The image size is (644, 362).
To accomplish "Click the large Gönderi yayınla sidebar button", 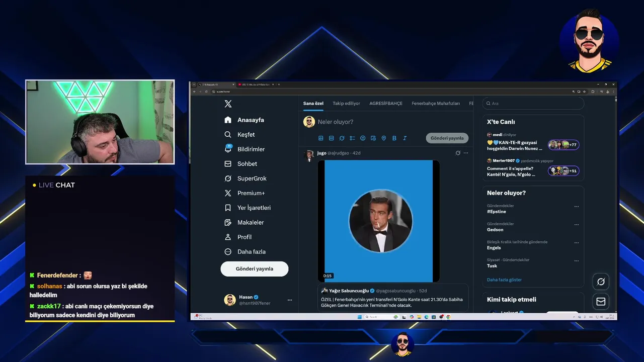I will tap(255, 269).
